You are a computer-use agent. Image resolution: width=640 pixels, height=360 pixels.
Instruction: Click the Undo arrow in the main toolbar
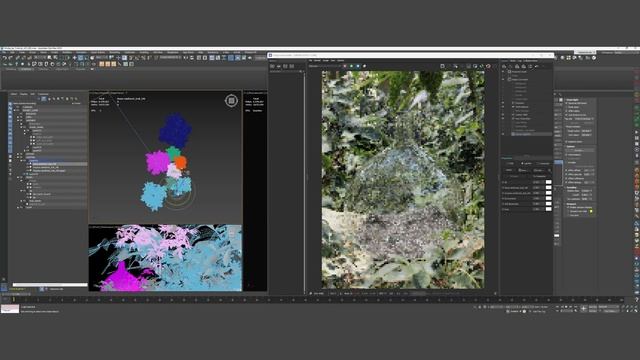(4, 58)
